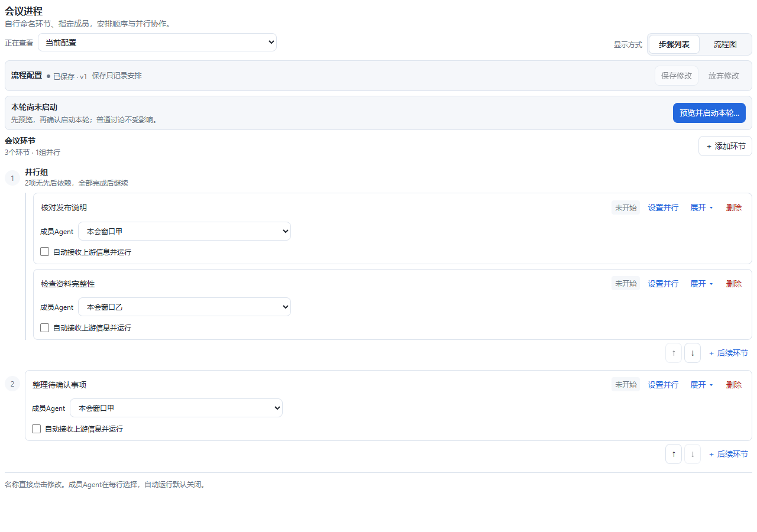Switch display mode to 步骤列表

click(674, 44)
